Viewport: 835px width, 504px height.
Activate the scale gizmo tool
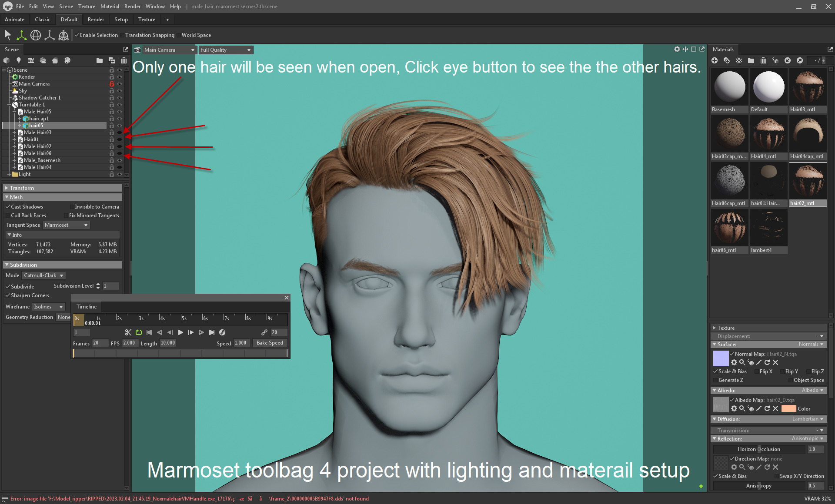50,35
